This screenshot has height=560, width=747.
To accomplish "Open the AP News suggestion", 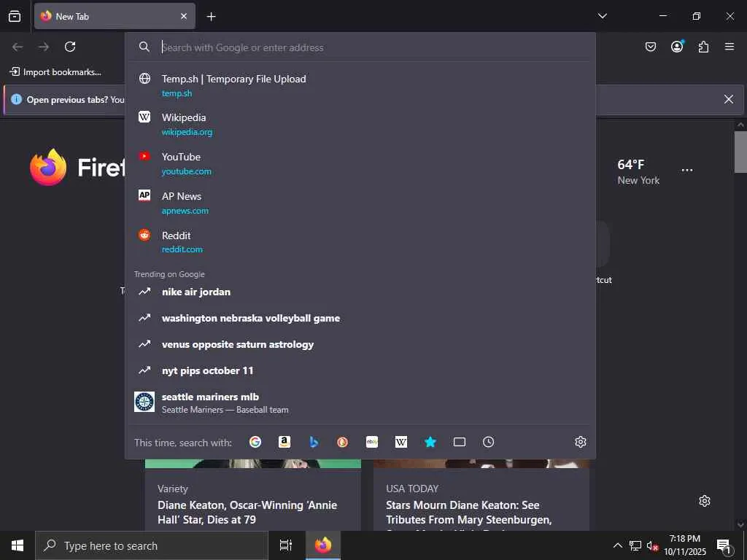I will click(360, 203).
